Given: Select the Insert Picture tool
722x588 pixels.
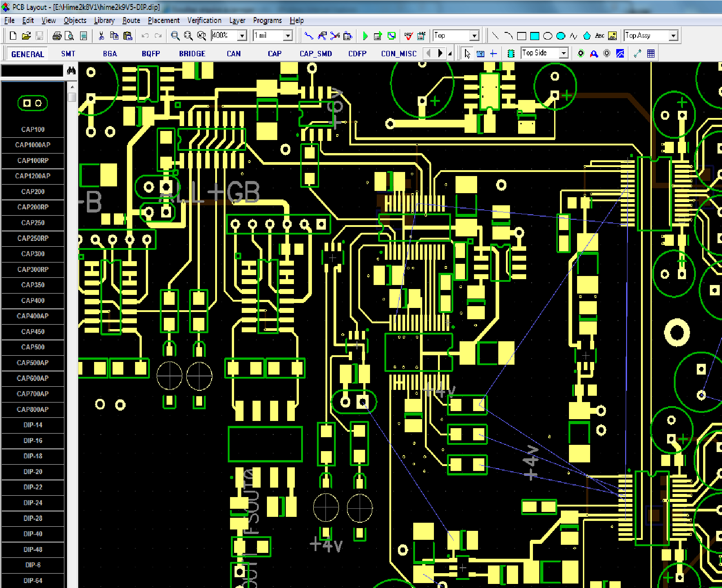Looking at the screenshot, I should 612,36.
